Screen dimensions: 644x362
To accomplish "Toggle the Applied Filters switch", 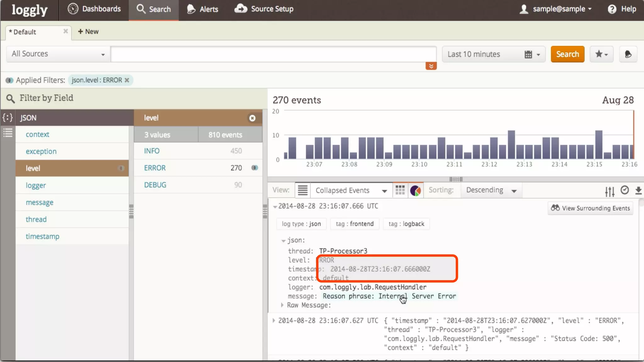I will [x=9, y=80].
